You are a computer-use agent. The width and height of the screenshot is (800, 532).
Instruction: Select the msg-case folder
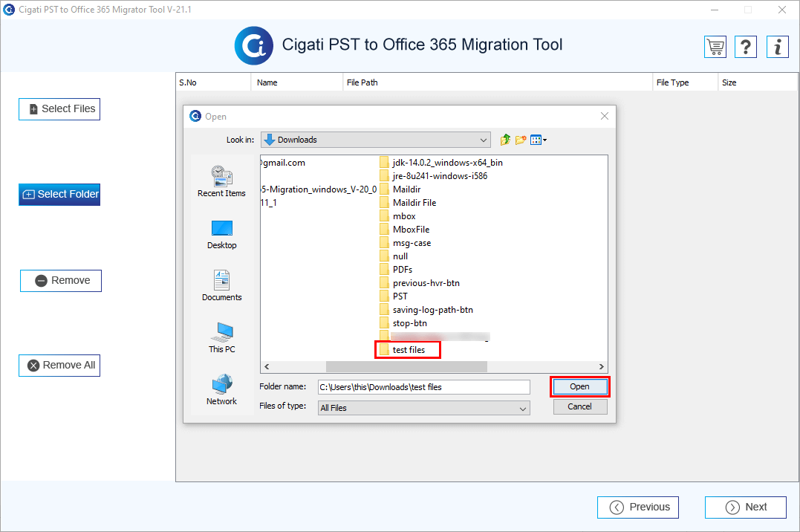(x=406, y=243)
